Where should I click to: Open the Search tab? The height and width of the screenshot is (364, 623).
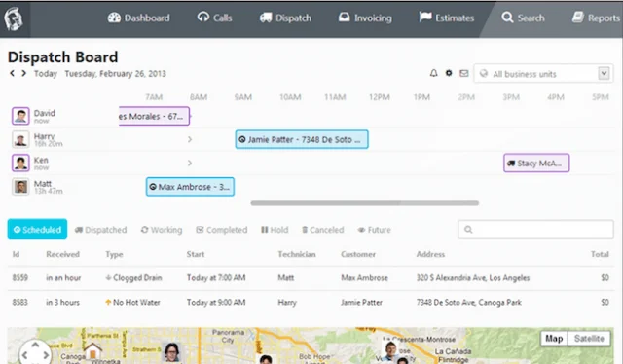[523, 18]
